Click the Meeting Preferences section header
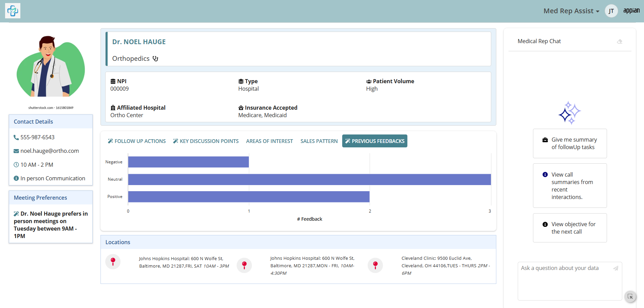 (51, 198)
